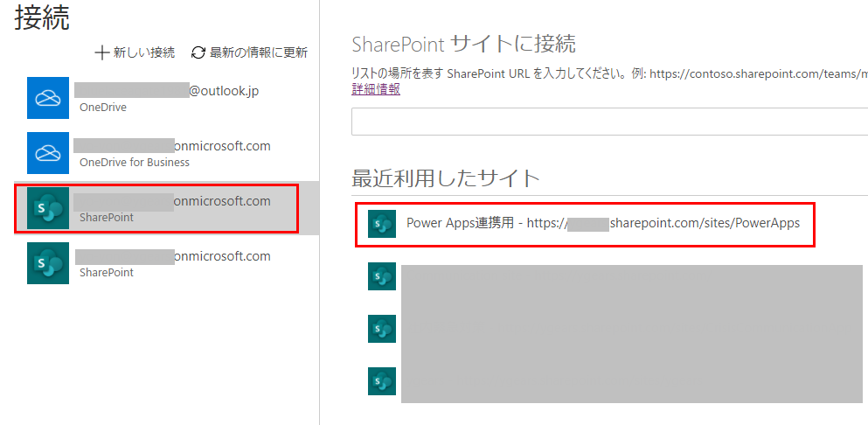Screen dimensions: 868x425
Task: Click the SharePoint サイトに接続 heading
Action: pyautogui.click(x=463, y=45)
